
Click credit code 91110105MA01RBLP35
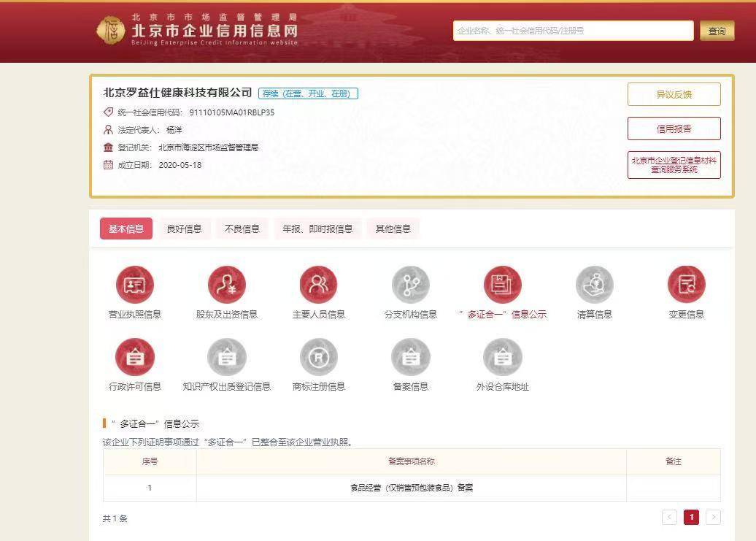pyautogui.click(x=232, y=112)
